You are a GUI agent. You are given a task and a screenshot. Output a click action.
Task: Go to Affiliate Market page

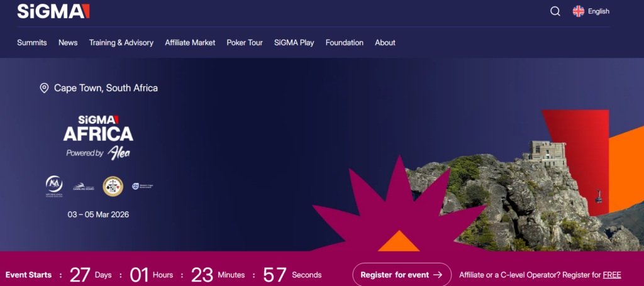[x=190, y=43]
